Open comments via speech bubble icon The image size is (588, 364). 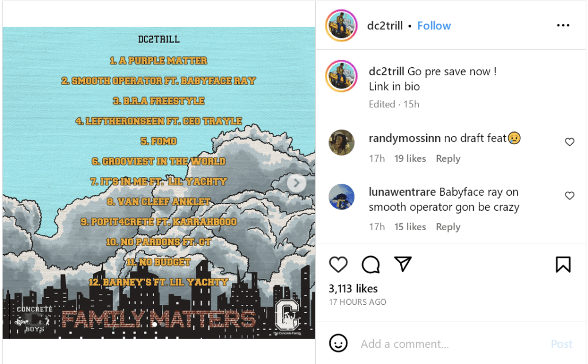click(x=370, y=264)
